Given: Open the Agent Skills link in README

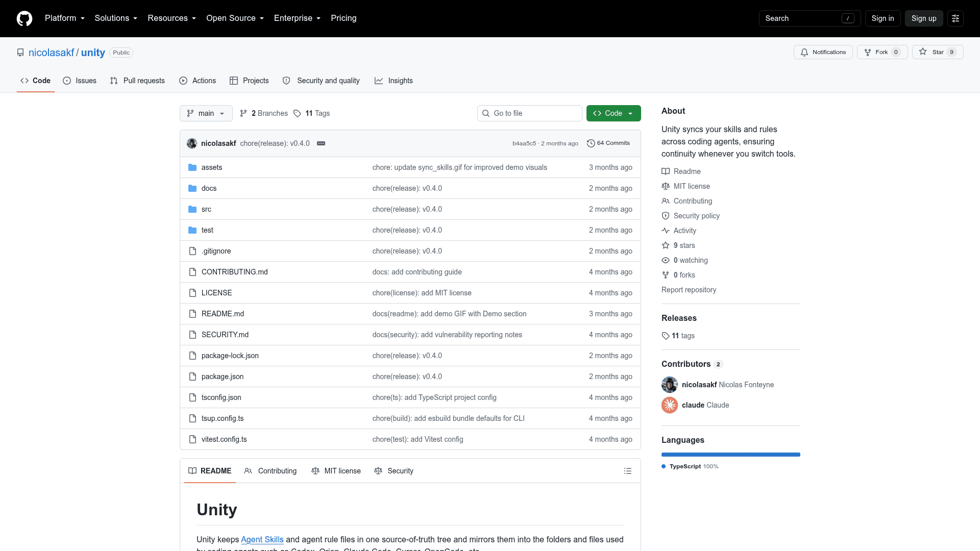Looking at the screenshot, I should coord(262,539).
